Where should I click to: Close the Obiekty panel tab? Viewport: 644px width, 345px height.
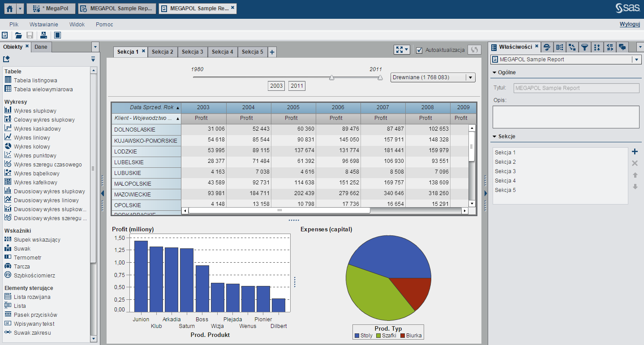click(27, 46)
